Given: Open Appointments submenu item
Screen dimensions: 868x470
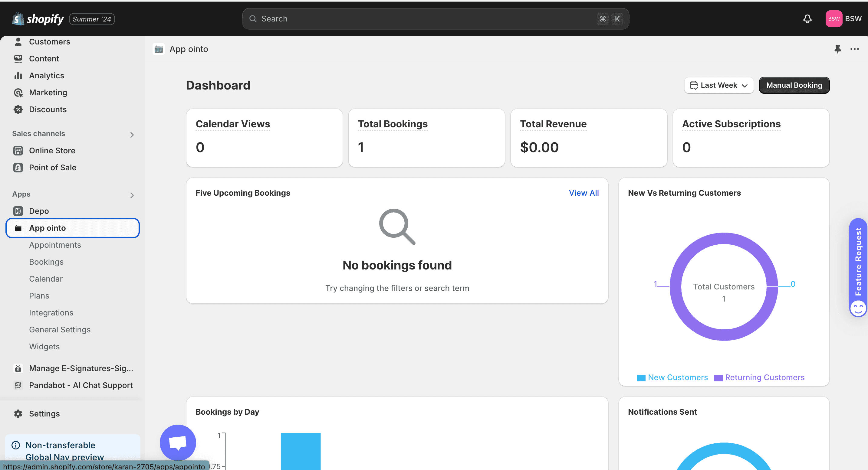Looking at the screenshot, I should (x=55, y=245).
